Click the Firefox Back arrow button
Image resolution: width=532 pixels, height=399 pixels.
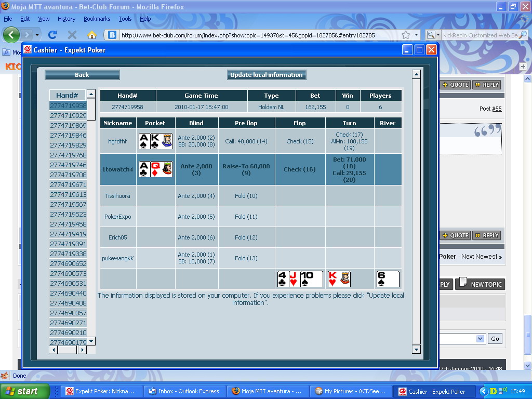[11, 35]
